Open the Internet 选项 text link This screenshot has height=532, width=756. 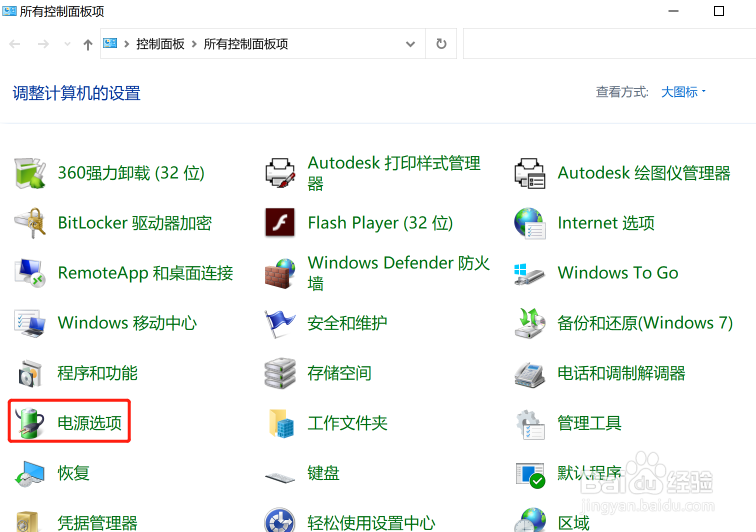point(606,223)
